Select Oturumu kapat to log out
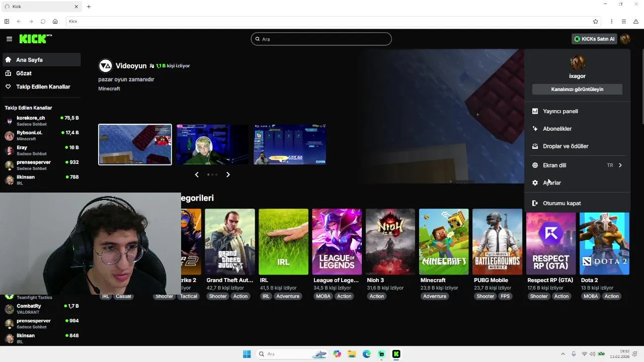This screenshot has width=644, height=362. click(577, 203)
